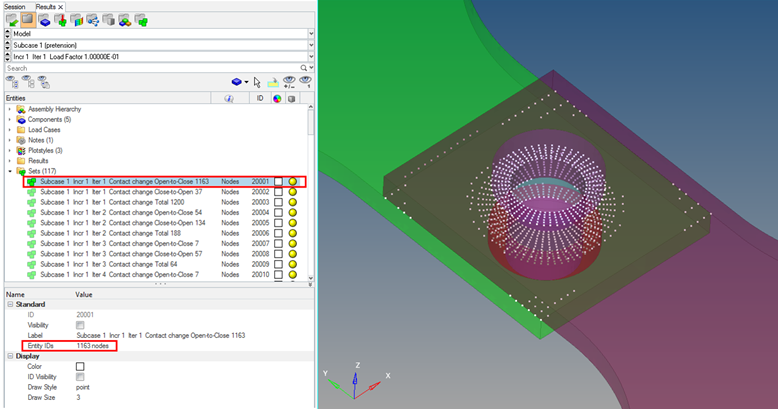Click the eye icon with plus/minus
778x409 pixels.
(x=287, y=82)
